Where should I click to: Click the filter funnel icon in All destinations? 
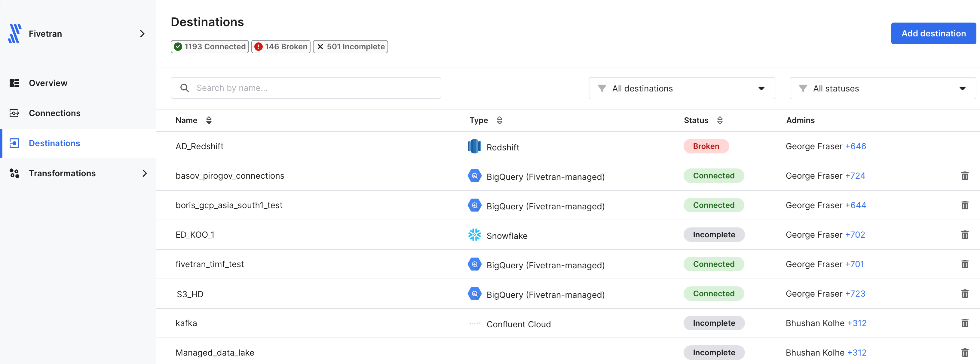(602, 88)
